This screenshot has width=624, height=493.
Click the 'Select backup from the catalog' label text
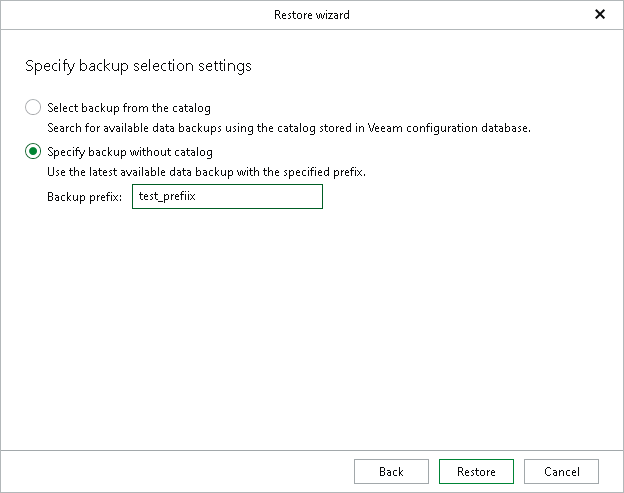click(x=129, y=108)
